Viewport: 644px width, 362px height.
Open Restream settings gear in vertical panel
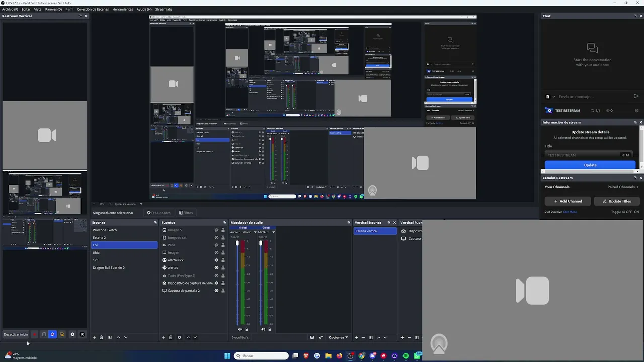(x=72, y=334)
